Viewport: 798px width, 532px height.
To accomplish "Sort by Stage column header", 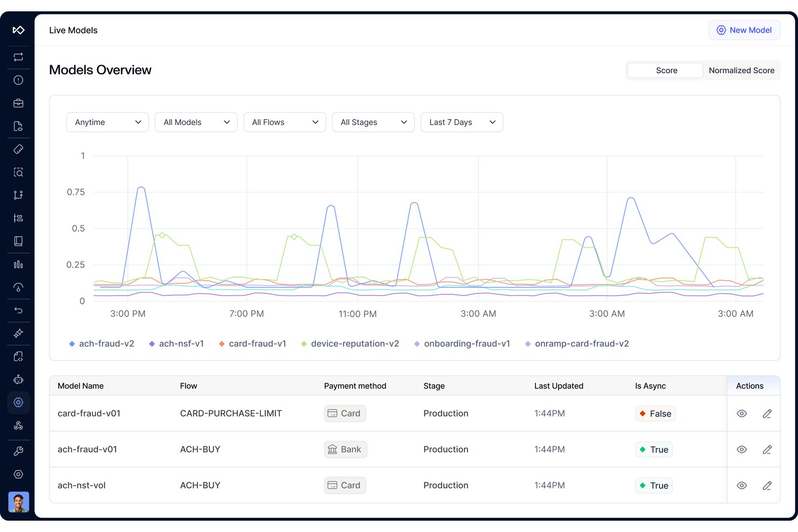I will (434, 386).
